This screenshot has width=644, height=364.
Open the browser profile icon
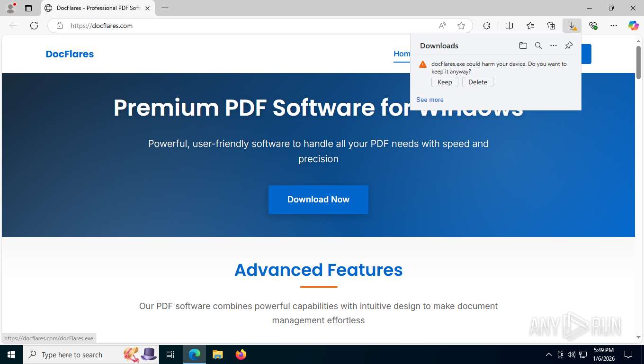tap(10, 8)
